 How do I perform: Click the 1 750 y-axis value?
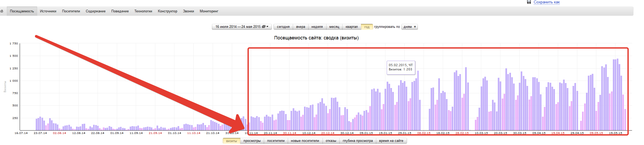tap(14, 43)
